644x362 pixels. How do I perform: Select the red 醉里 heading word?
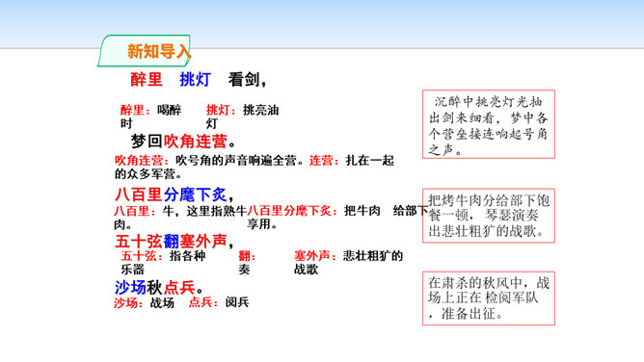tap(147, 79)
